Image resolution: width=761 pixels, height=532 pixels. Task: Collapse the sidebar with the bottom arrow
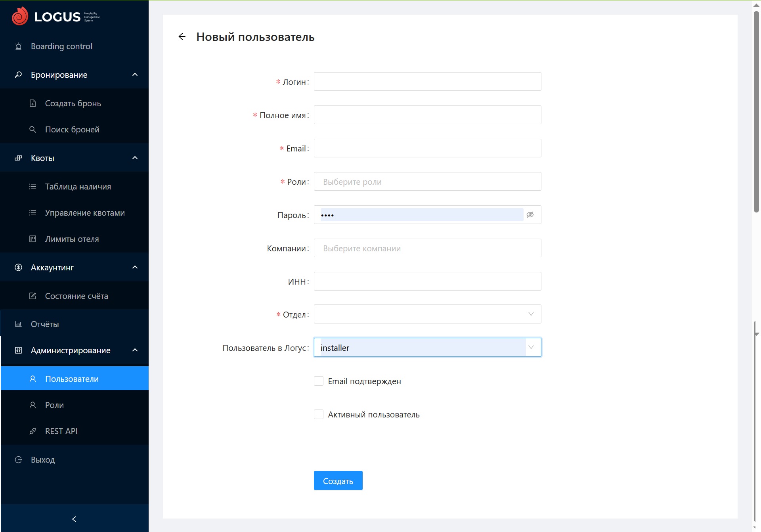[x=74, y=519]
